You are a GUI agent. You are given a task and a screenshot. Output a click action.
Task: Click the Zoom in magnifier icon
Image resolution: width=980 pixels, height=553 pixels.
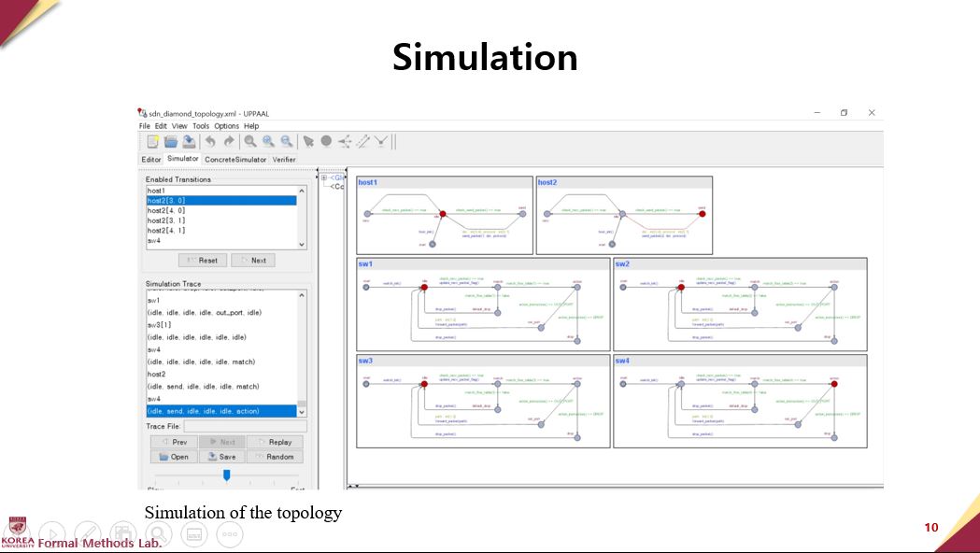[268, 142]
